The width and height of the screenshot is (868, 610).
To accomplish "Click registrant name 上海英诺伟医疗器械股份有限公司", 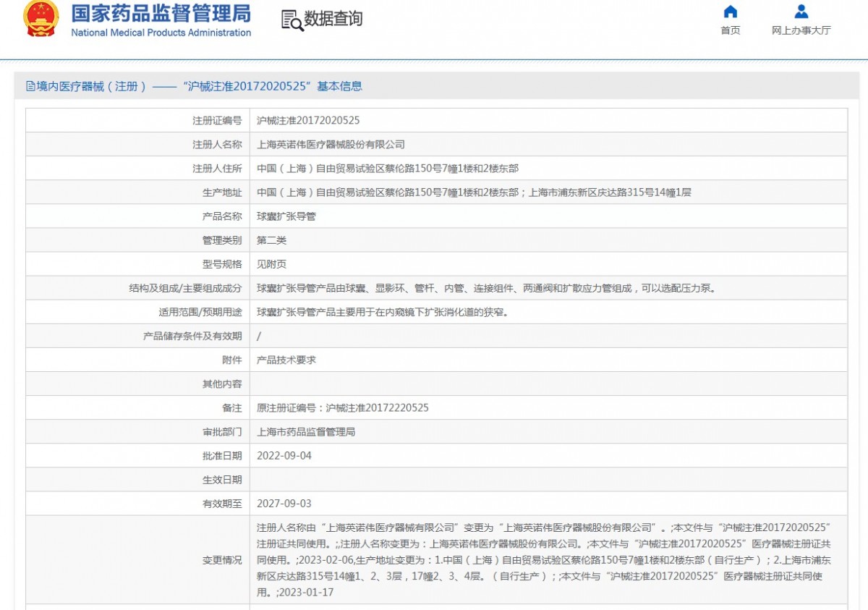I will click(331, 145).
